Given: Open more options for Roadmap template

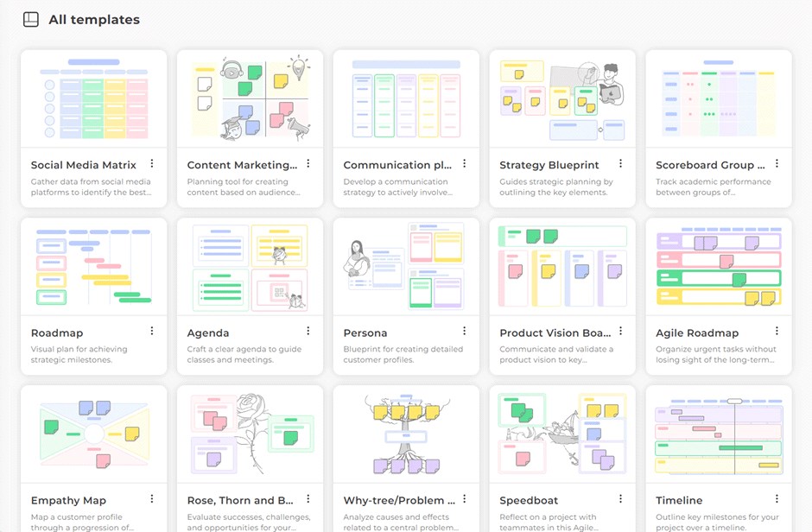Looking at the screenshot, I should coord(152,331).
